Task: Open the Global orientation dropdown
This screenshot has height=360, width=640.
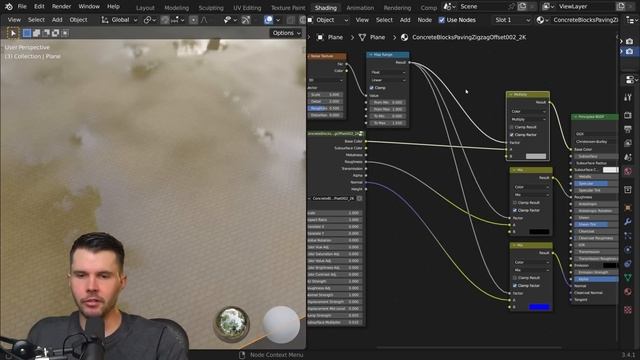Action: [x=119, y=20]
